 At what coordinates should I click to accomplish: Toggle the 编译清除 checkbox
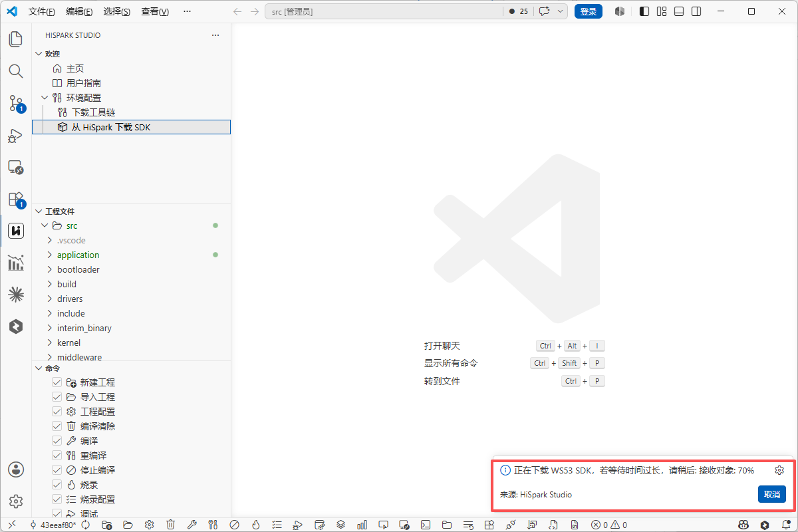(57, 426)
